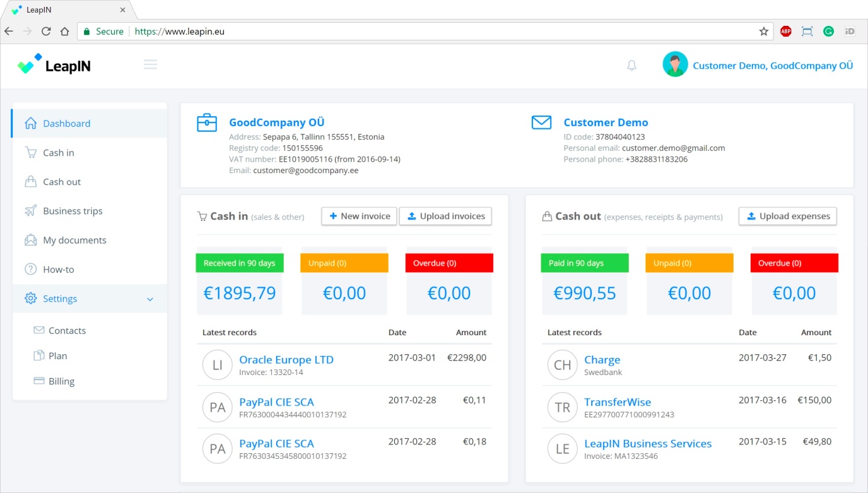This screenshot has height=493, width=868.
Task: Click the New invoice button
Action: click(x=359, y=216)
